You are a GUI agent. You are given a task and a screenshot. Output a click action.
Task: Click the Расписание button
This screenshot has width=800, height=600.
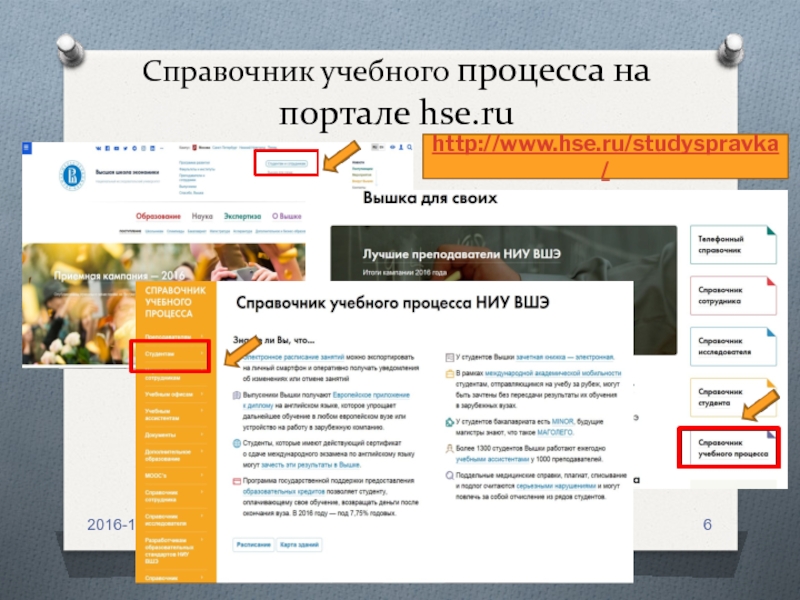click(x=251, y=544)
